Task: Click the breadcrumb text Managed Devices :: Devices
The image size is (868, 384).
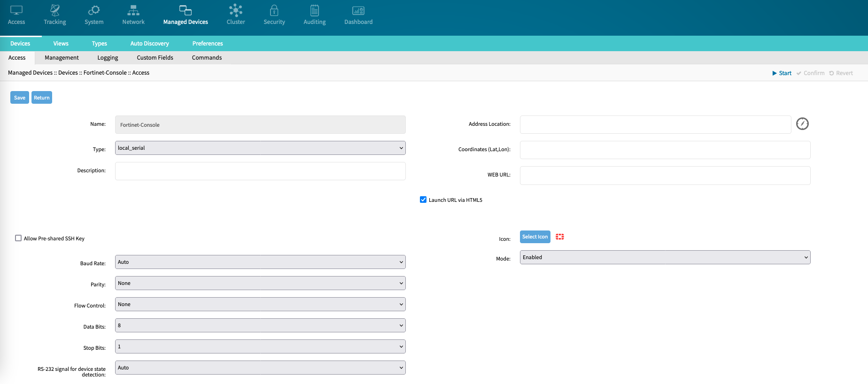Action: [x=43, y=73]
